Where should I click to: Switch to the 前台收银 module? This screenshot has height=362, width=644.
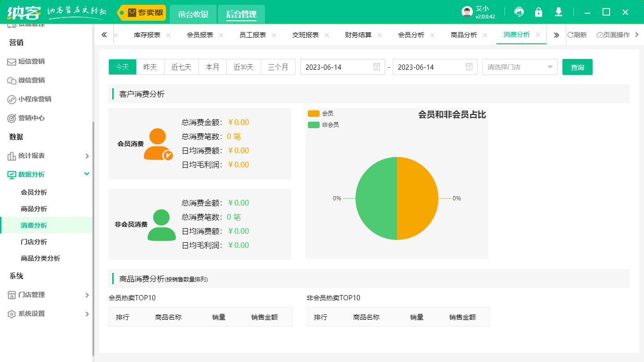click(x=193, y=14)
